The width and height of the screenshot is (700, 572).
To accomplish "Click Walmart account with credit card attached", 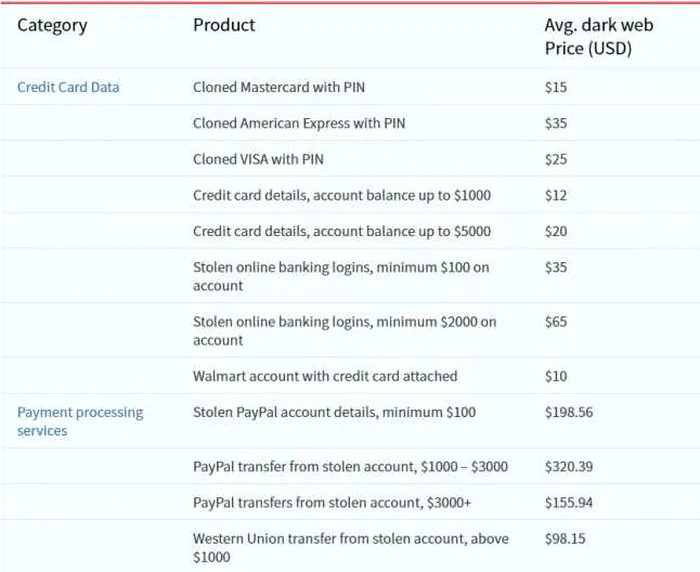I will click(x=325, y=376).
